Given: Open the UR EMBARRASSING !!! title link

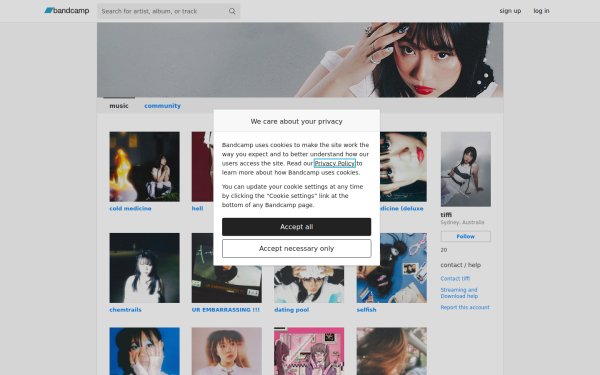Looking at the screenshot, I should coord(226,310).
